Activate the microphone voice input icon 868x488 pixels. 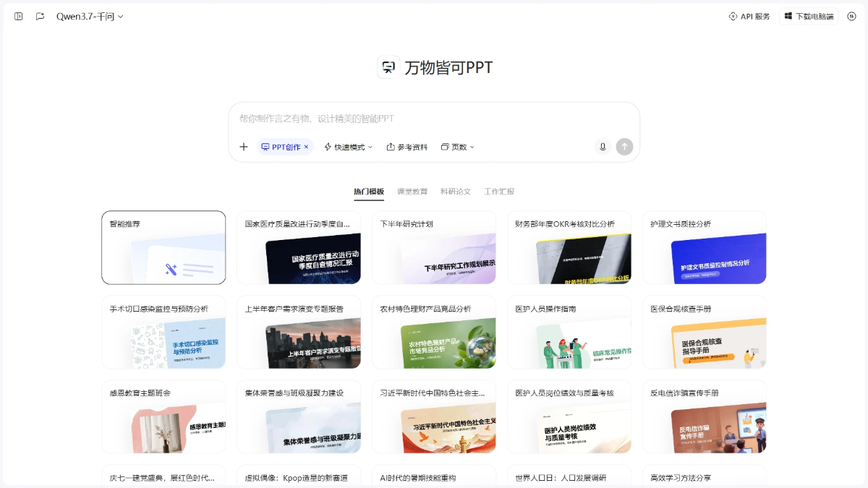coord(603,147)
